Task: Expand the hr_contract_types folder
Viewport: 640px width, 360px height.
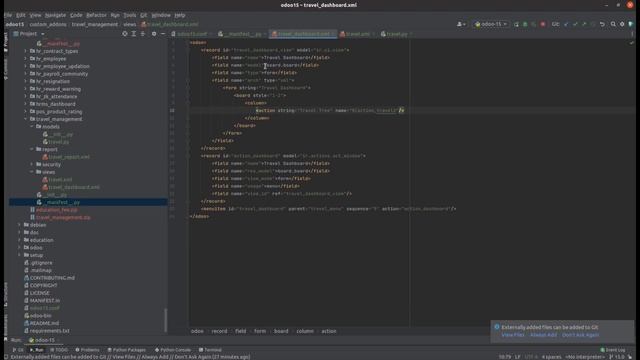Action: [x=25, y=51]
